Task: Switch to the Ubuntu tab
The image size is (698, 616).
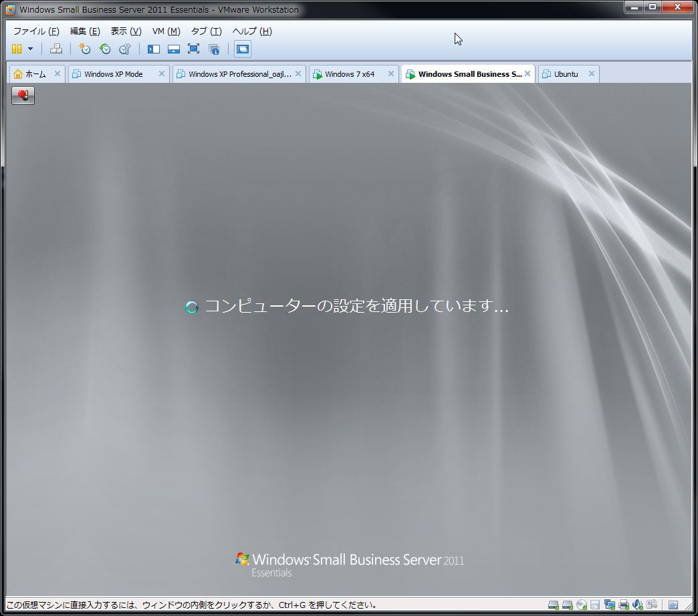Action: 566,74
